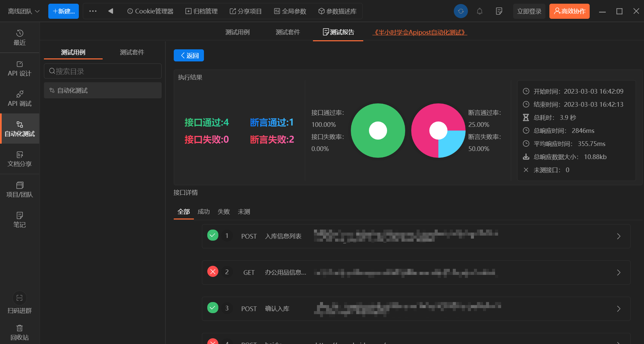Click into the 搜索目录 search field
This screenshot has width=644, height=344.
click(x=103, y=71)
